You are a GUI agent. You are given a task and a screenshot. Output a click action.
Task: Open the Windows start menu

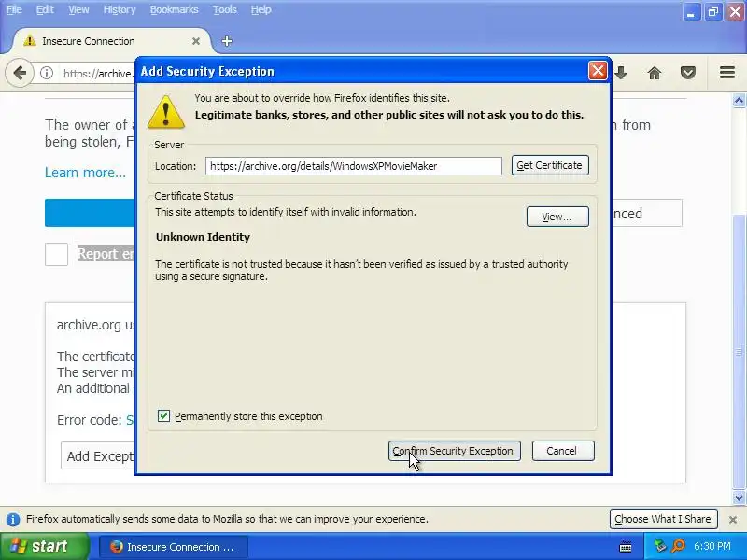(44, 547)
